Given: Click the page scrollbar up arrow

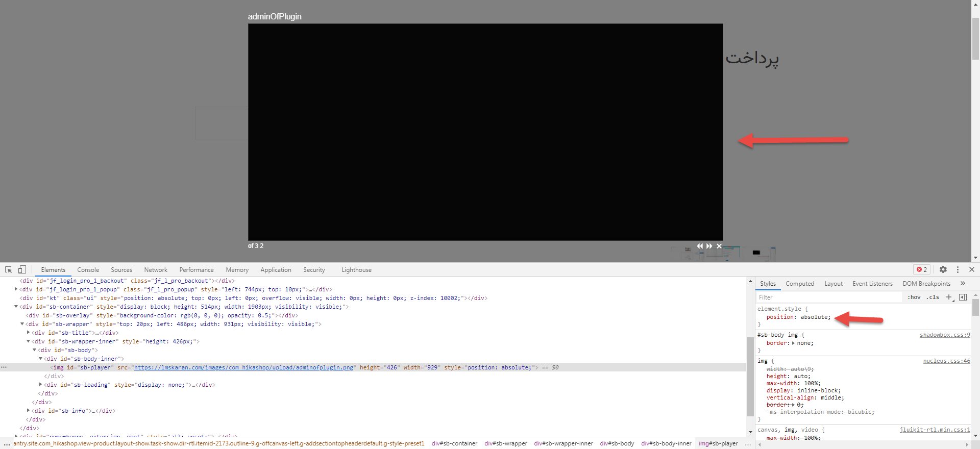Looking at the screenshot, I should coord(975,4).
